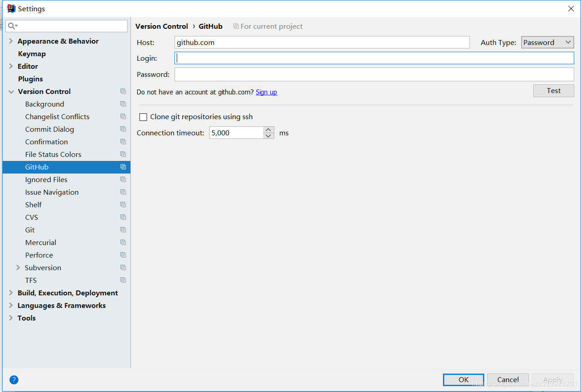The image size is (581, 392).
Task: Click project-level icon beside File Status Colors
Action: (x=123, y=154)
